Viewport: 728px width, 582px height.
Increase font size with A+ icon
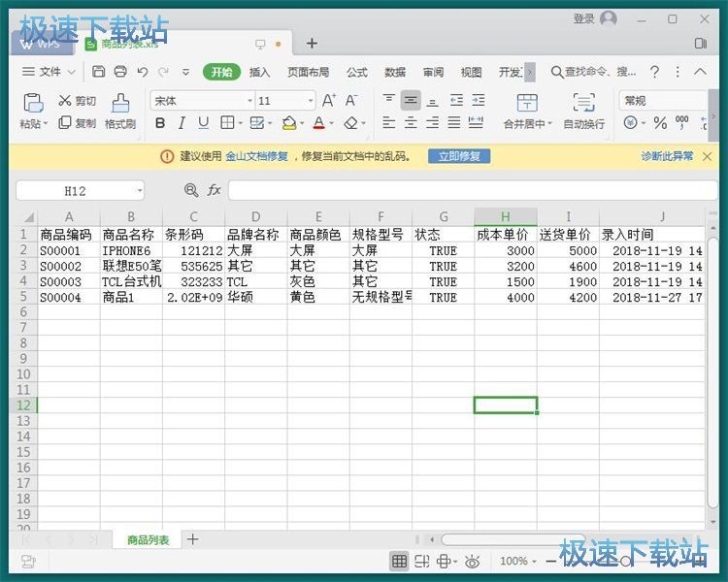tap(329, 100)
